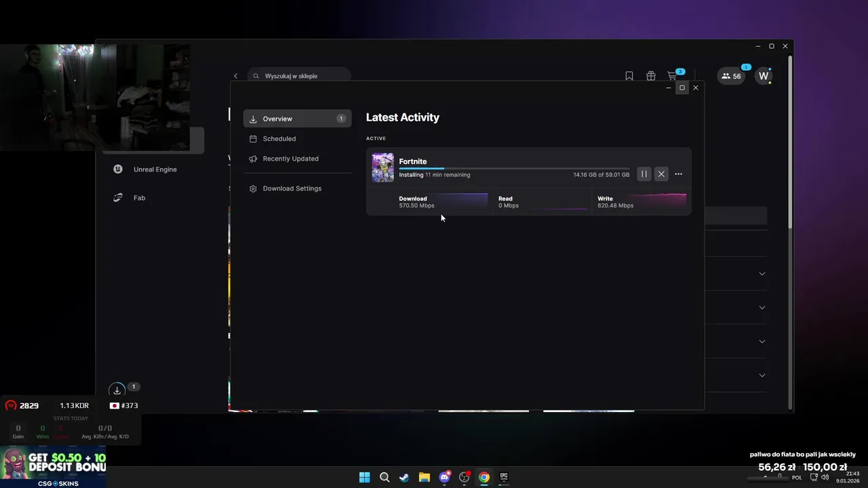Click the Read speed panel
The width and height of the screenshot is (868, 488).
tap(542, 202)
